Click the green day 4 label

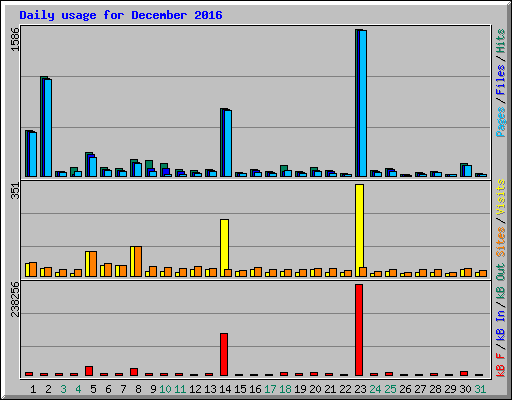[78, 389]
